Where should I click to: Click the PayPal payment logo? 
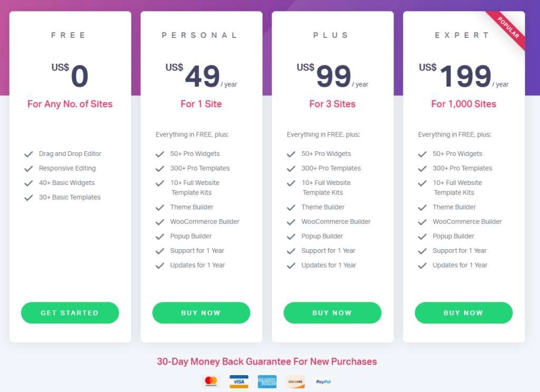[x=323, y=381]
